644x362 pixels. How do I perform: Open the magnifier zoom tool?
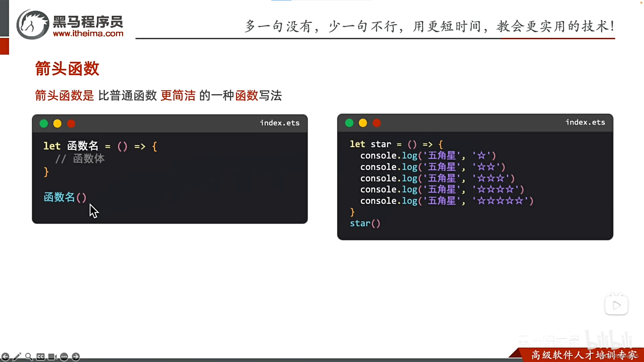coord(29,357)
